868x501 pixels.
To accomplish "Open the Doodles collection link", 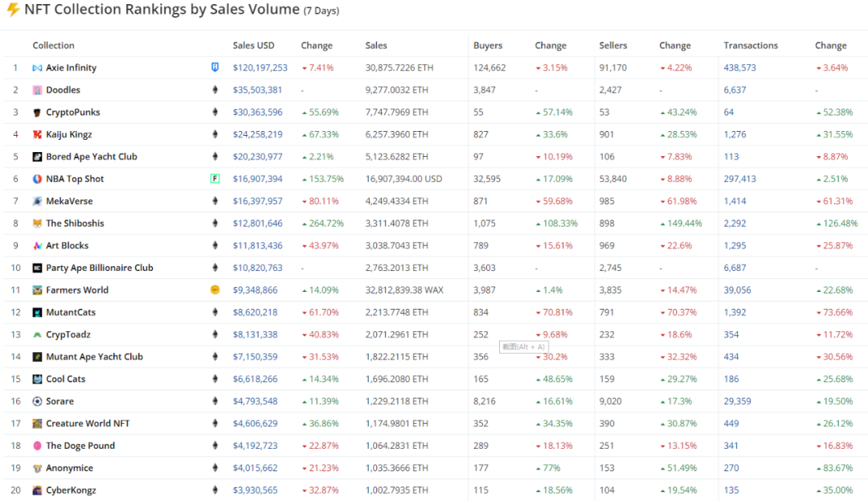I will pos(63,90).
